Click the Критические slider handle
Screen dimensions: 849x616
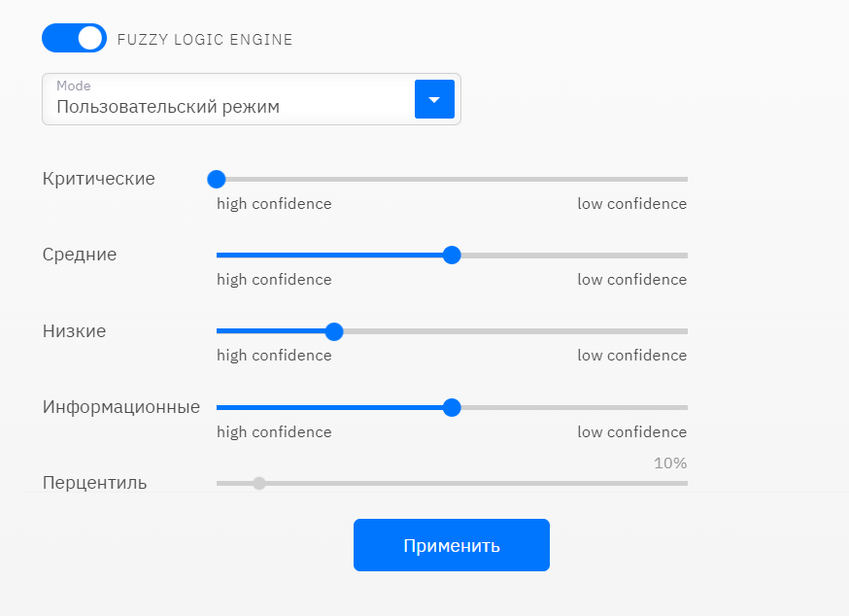coord(217,179)
